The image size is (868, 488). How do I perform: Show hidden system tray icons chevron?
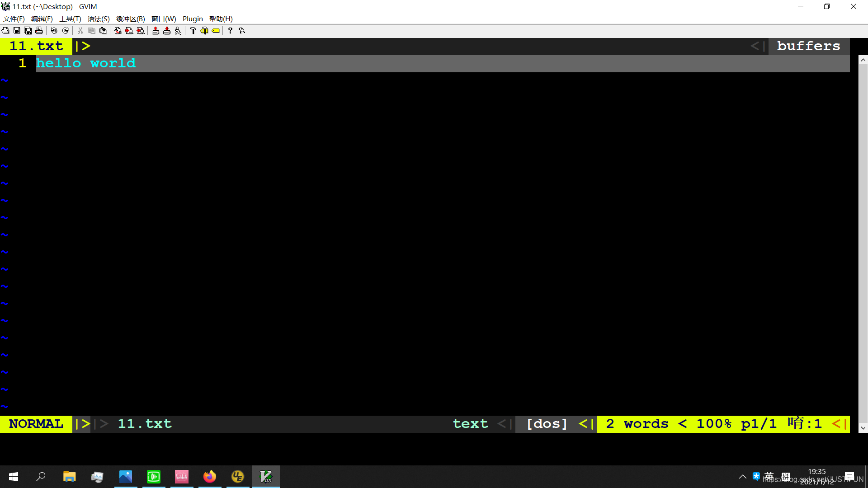(742, 477)
